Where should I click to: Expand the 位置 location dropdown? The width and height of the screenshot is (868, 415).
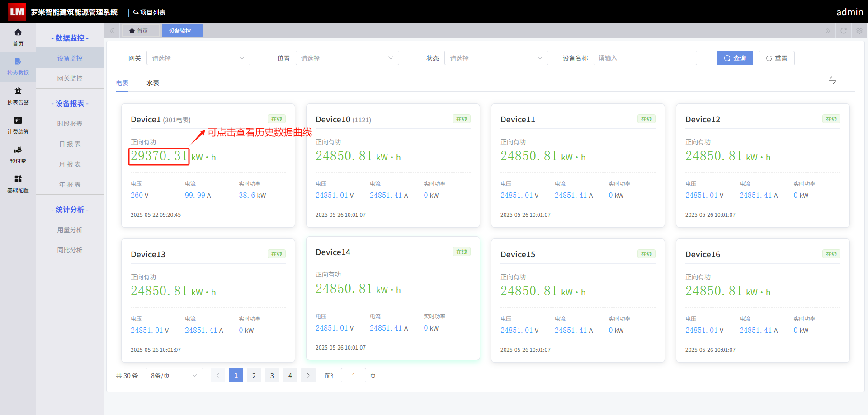click(x=347, y=58)
